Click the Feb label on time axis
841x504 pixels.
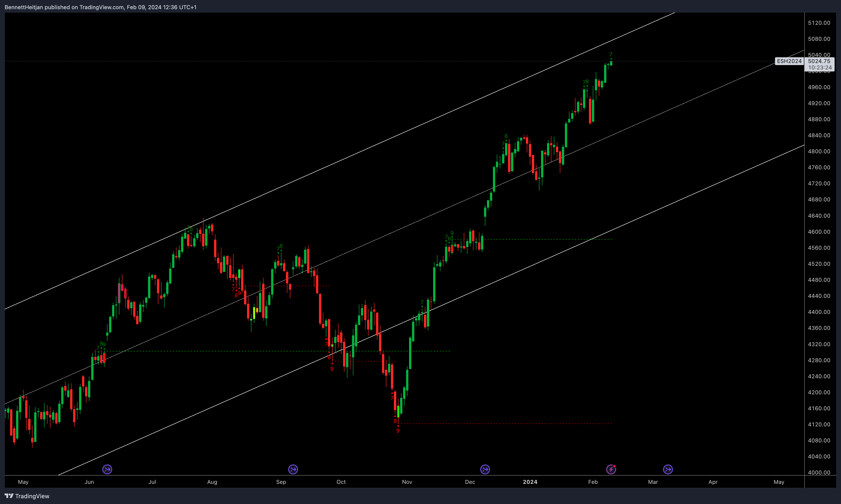click(x=593, y=482)
